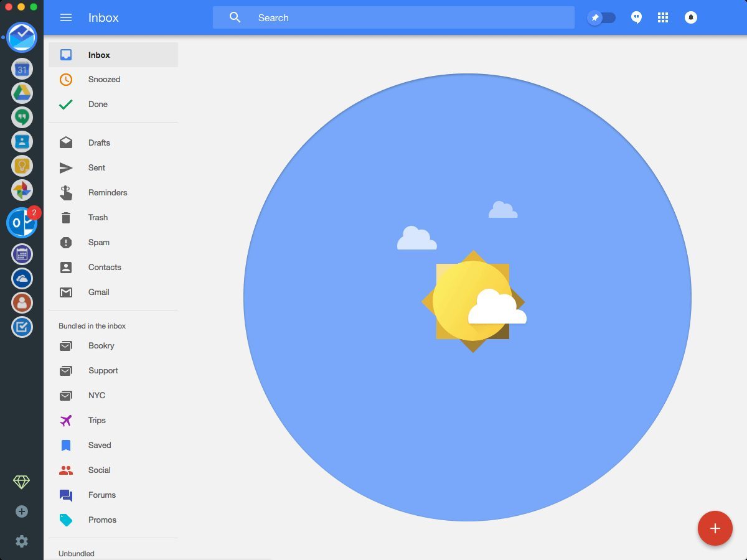Click the Snoozed clock icon
Screen dimensions: 747x560
click(x=66, y=80)
